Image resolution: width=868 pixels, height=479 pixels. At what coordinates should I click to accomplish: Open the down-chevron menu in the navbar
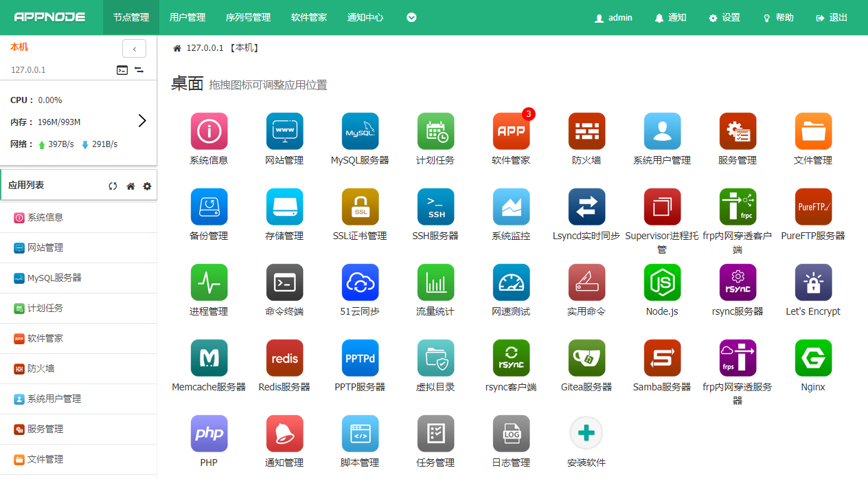[411, 17]
